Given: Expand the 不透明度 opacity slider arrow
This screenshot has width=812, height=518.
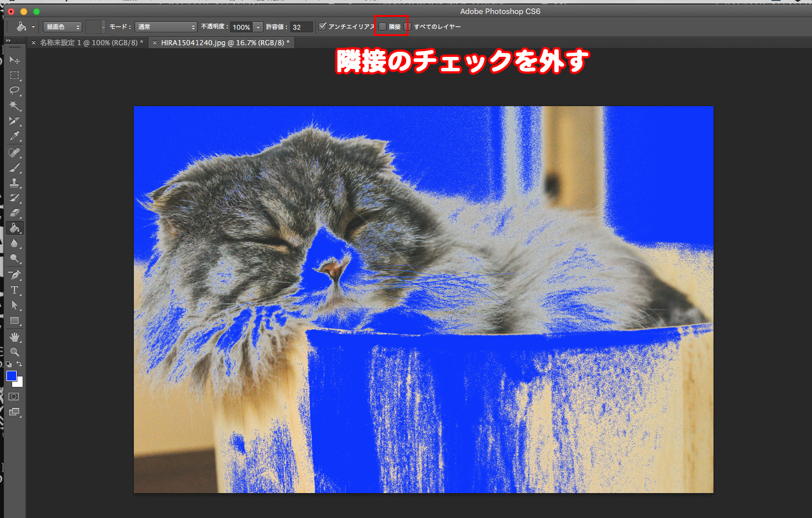Looking at the screenshot, I should point(258,27).
